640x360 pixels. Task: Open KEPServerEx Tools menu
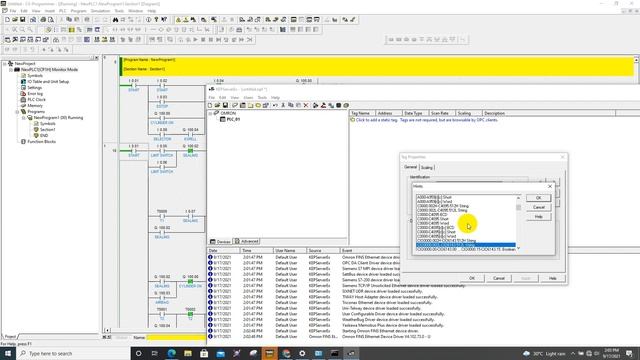coord(262,98)
